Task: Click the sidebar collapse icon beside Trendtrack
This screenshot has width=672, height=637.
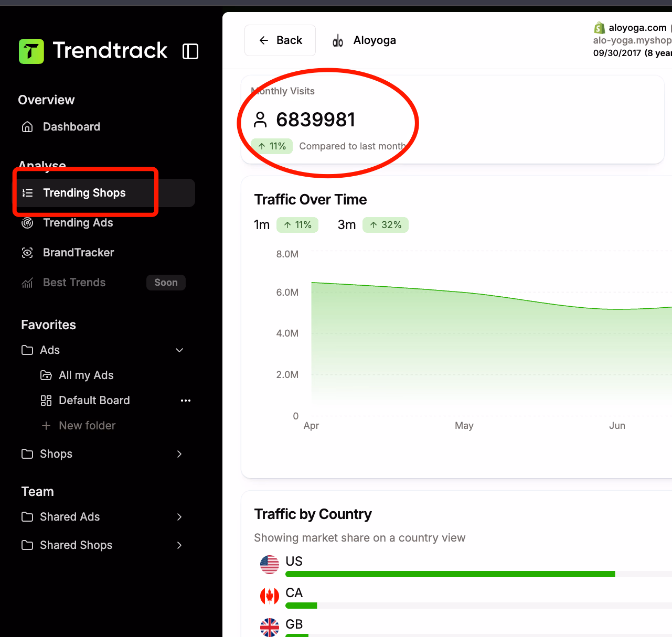Action: (x=190, y=51)
